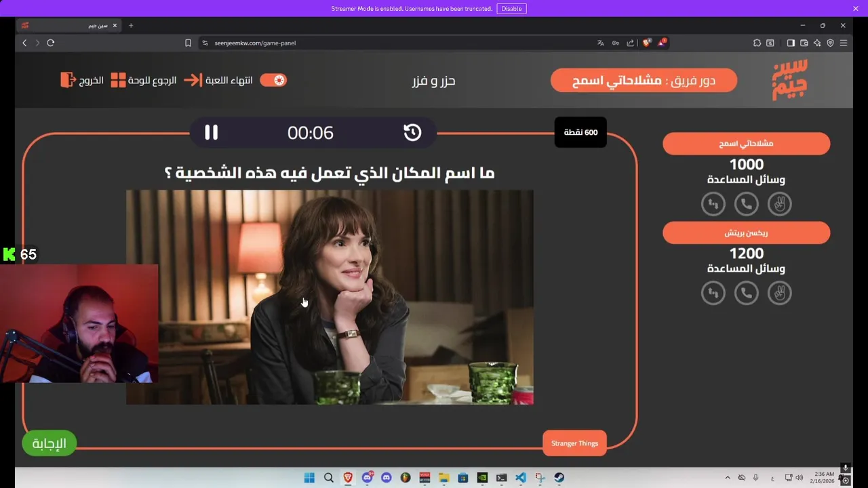Viewport: 868px width, 488px height.
Task: Close the سين جيم browser tab
Action: coord(115,26)
